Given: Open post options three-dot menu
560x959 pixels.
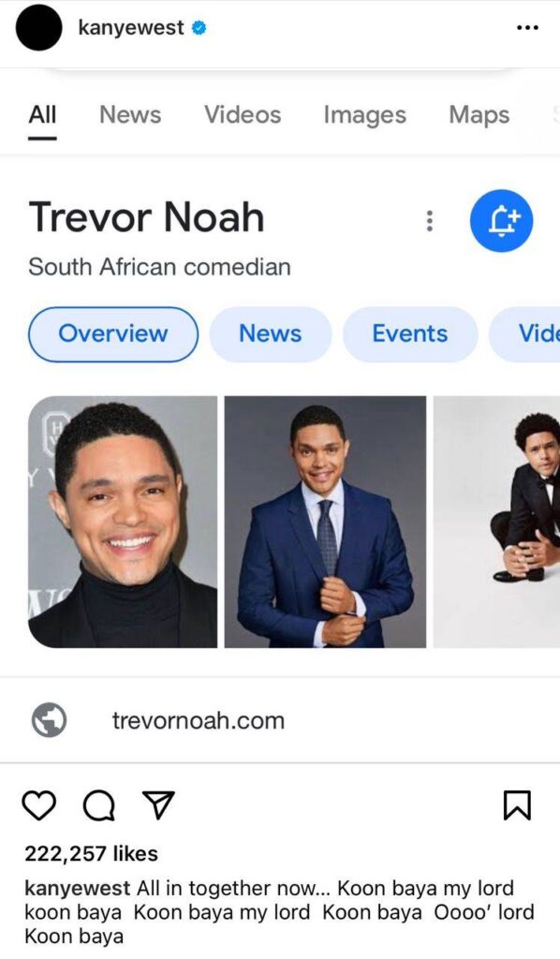Looking at the screenshot, I should (x=527, y=27).
